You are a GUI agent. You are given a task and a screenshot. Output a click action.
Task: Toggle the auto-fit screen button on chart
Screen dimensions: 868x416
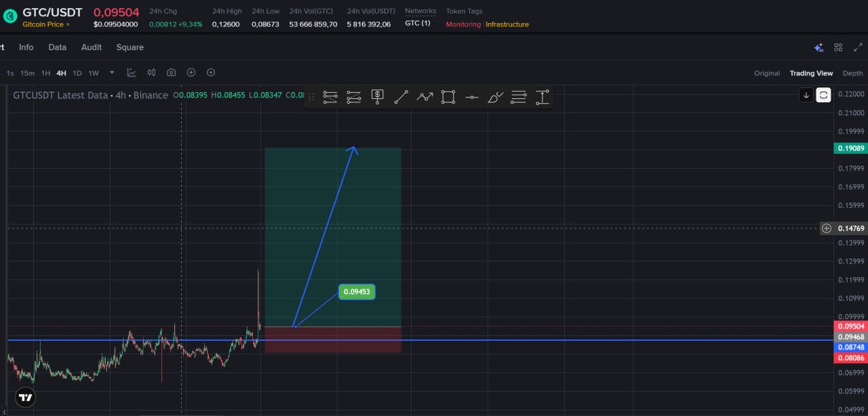(823, 95)
